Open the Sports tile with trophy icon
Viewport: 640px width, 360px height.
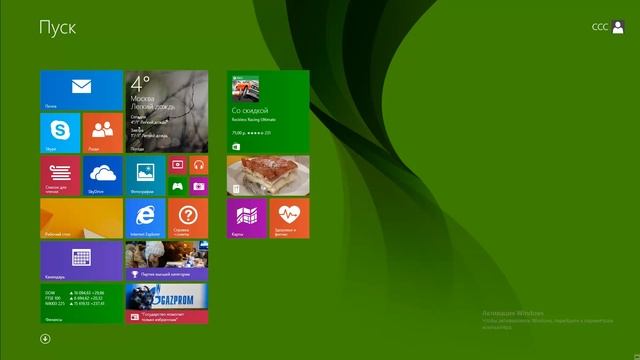(x=167, y=261)
